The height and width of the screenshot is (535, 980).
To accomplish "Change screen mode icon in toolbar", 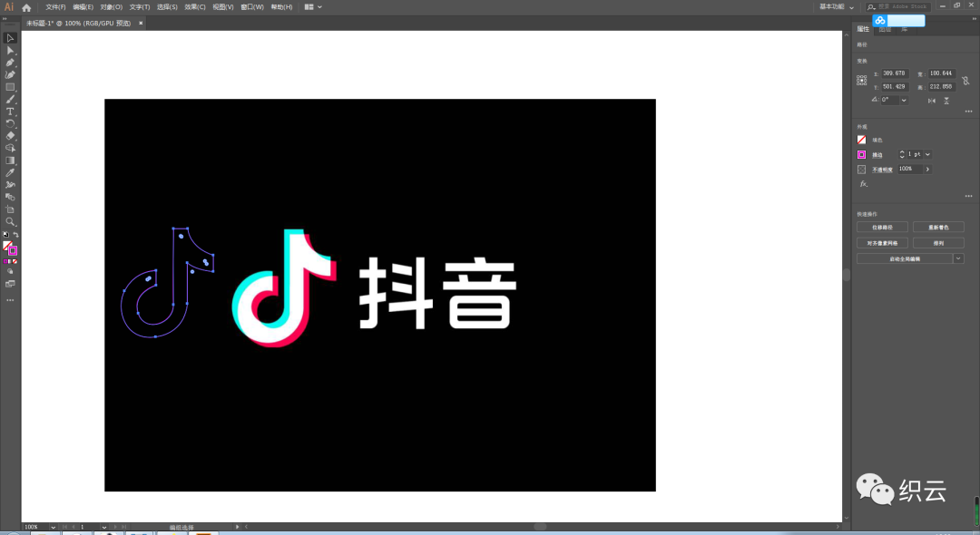I will [10, 284].
